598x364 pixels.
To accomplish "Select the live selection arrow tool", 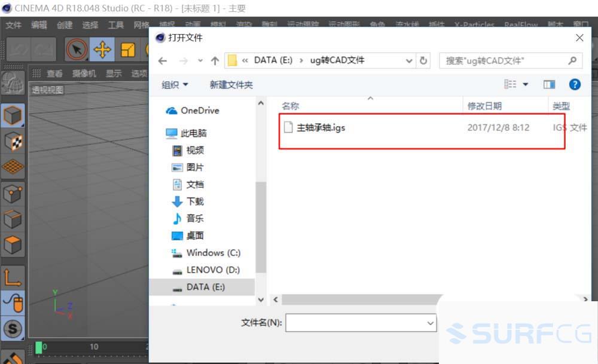I will (x=77, y=50).
